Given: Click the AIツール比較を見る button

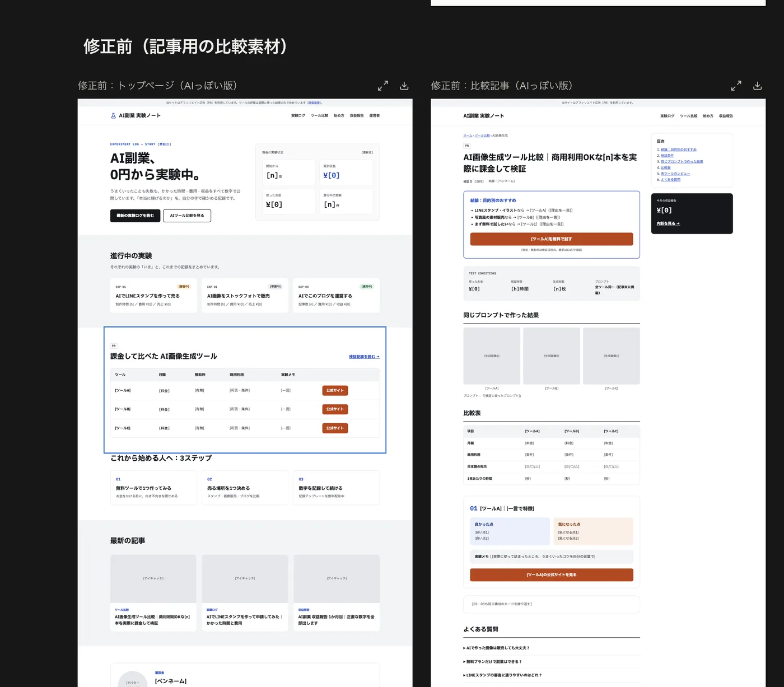Looking at the screenshot, I should [x=187, y=216].
